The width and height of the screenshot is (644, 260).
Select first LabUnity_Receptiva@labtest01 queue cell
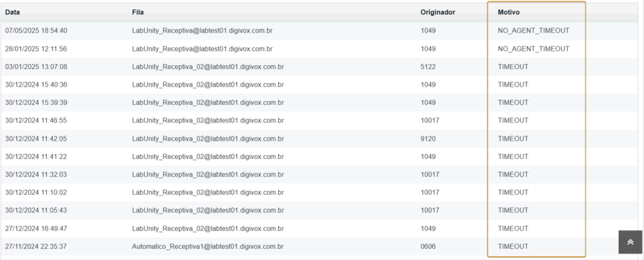203,30
